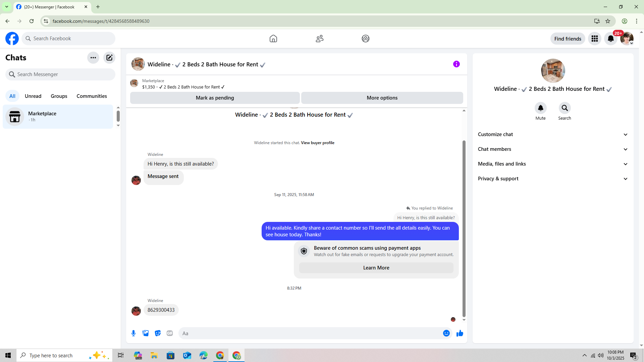The width and height of the screenshot is (644, 362).
Task: Open the volume control in system tray
Action: (601, 355)
